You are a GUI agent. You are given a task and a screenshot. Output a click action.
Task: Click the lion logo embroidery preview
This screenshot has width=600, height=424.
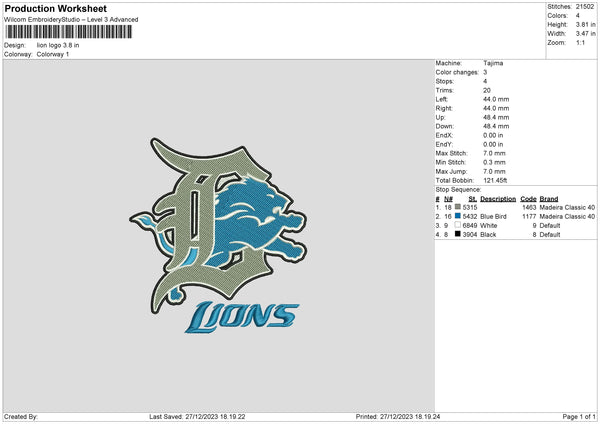pyautogui.click(x=218, y=235)
